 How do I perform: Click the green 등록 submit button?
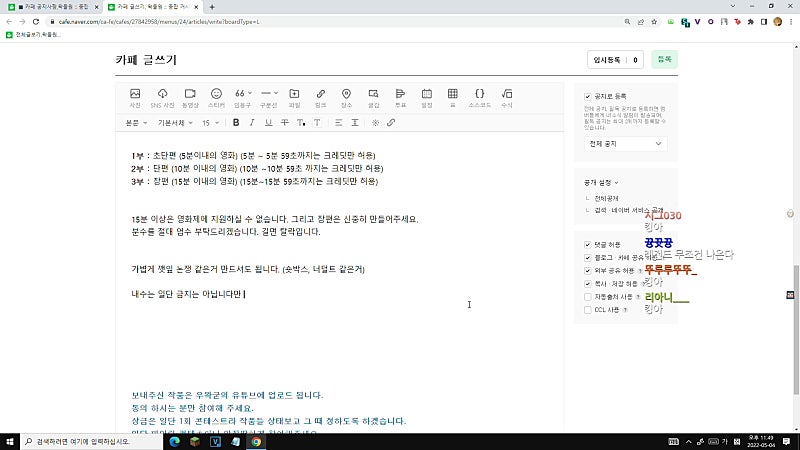[x=664, y=60]
